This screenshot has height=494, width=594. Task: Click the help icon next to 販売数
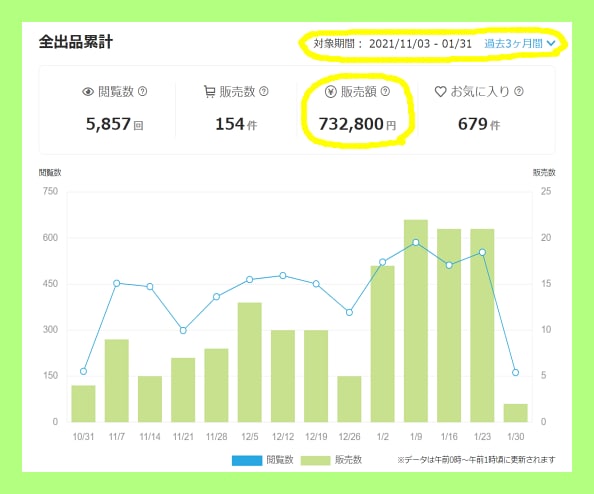(x=264, y=91)
